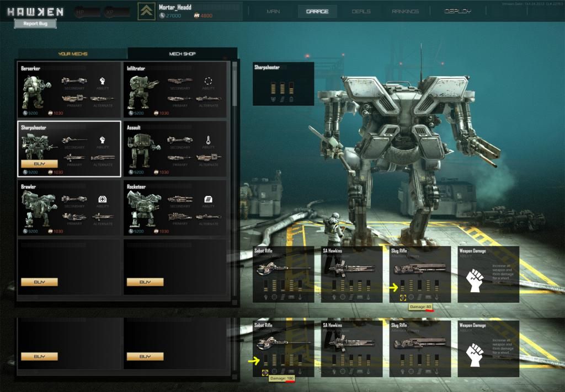Click the Rocketeer ability icon
Screen dimensions: 565x392
click(x=209, y=199)
